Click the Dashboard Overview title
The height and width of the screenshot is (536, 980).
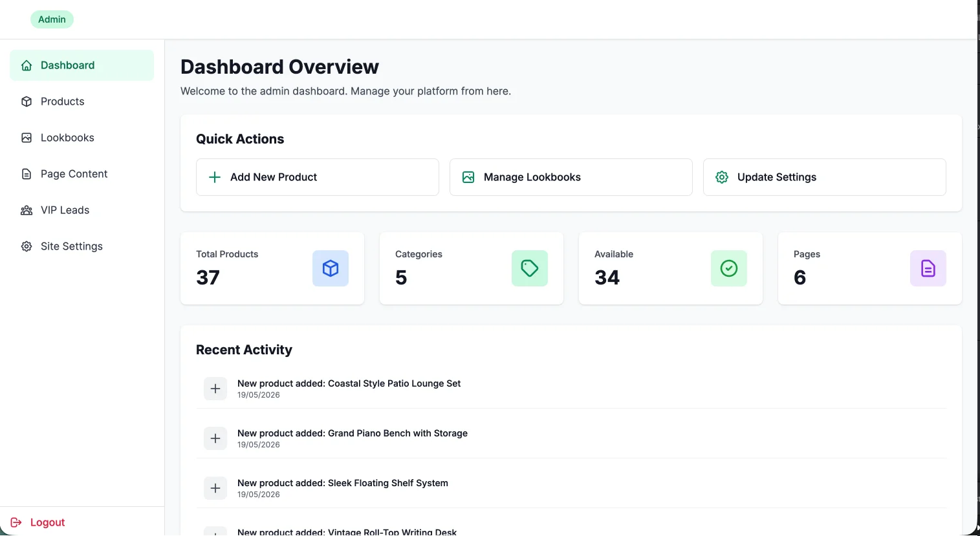(279, 67)
